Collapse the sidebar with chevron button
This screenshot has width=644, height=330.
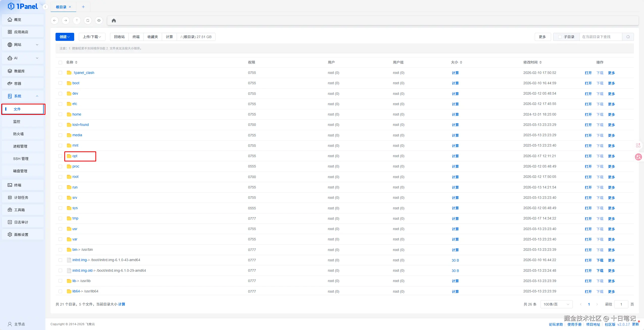[45, 7]
